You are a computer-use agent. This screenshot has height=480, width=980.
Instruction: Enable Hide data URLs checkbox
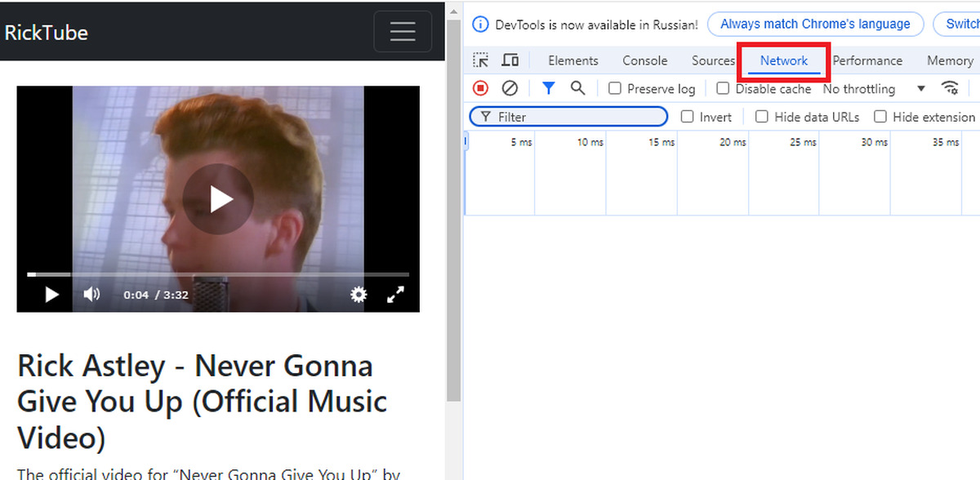762,117
